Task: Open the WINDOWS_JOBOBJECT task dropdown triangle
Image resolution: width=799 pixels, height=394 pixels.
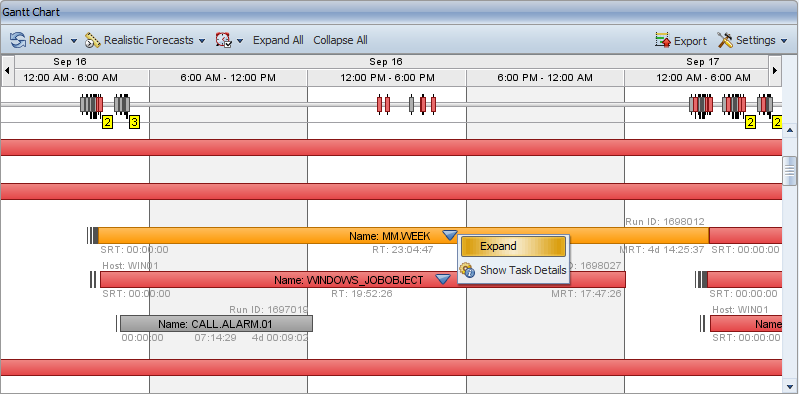Action: click(443, 279)
